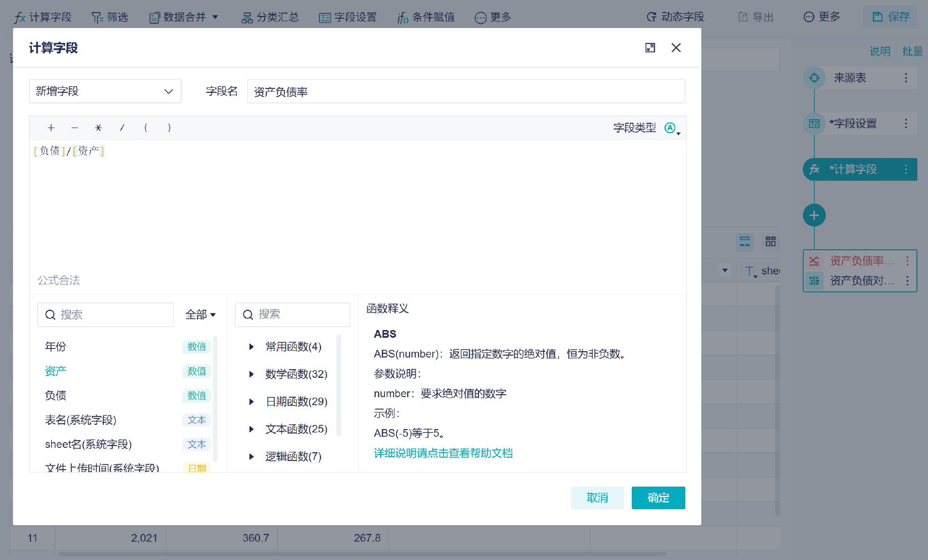The image size is (928, 560).
Task: Maximize the 计算字段 dialog
Action: pyautogui.click(x=650, y=48)
